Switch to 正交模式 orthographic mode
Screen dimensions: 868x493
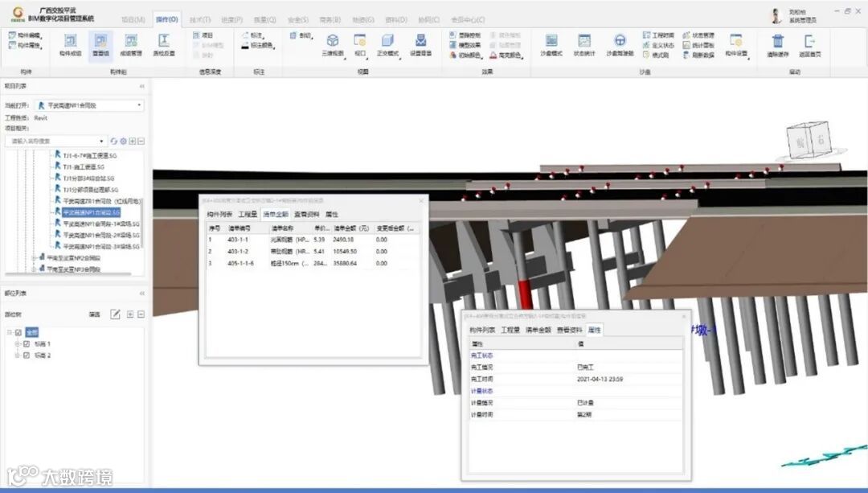click(x=388, y=45)
